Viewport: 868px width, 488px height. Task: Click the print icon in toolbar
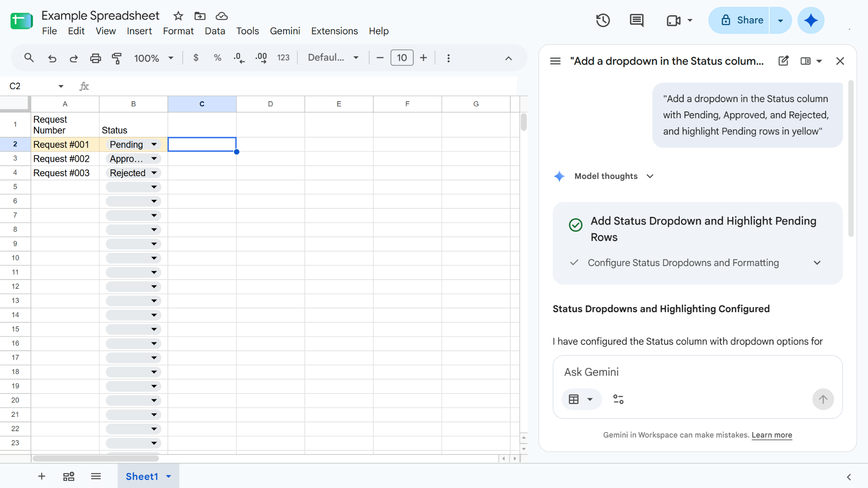pos(95,58)
